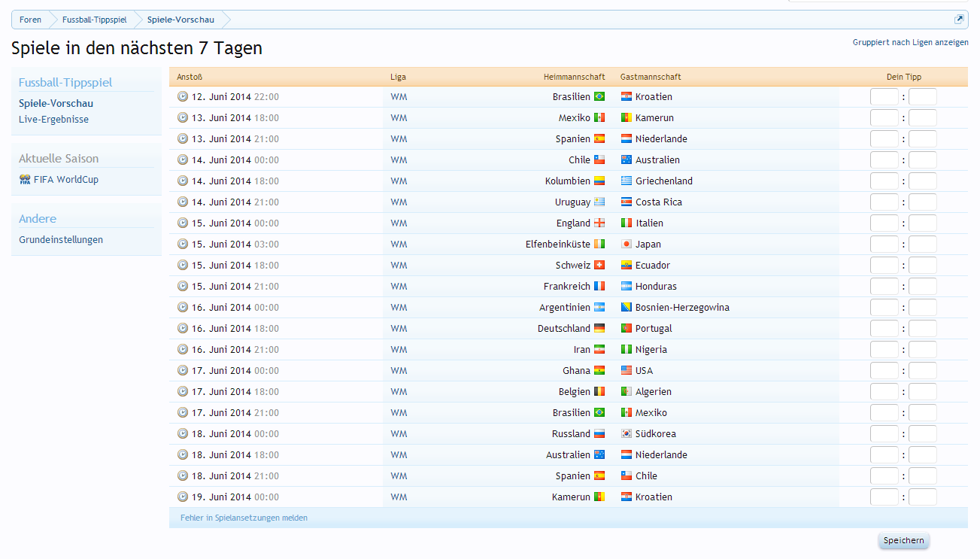The width and height of the screenshot is (980, 559).
Task: Click the Schweiz flag icon
Action: coord(599,265)
